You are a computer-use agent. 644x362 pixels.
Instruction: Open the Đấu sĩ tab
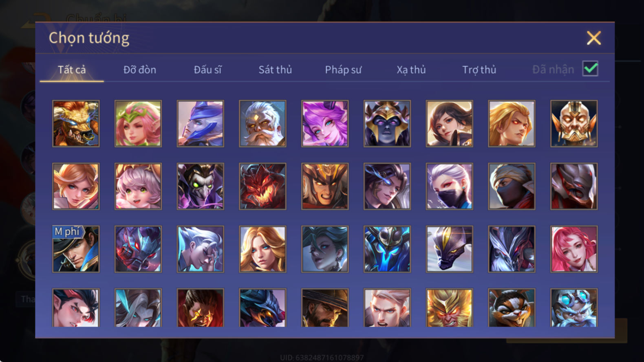coord(207,70)
